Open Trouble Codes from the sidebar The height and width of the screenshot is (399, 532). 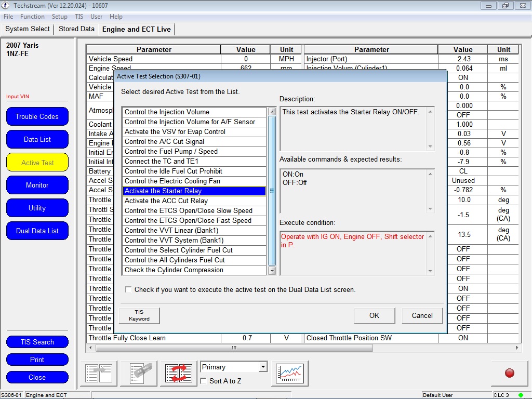point(37,116)
